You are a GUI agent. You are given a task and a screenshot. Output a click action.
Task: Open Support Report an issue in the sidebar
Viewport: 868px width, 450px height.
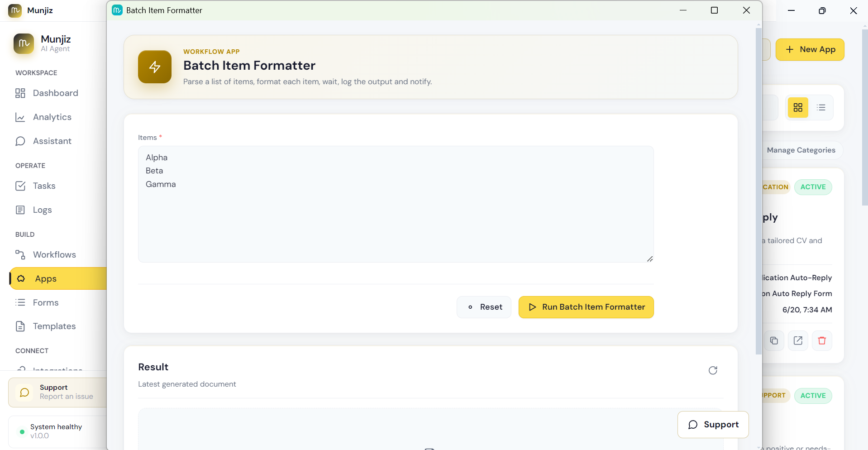[57, 392]
